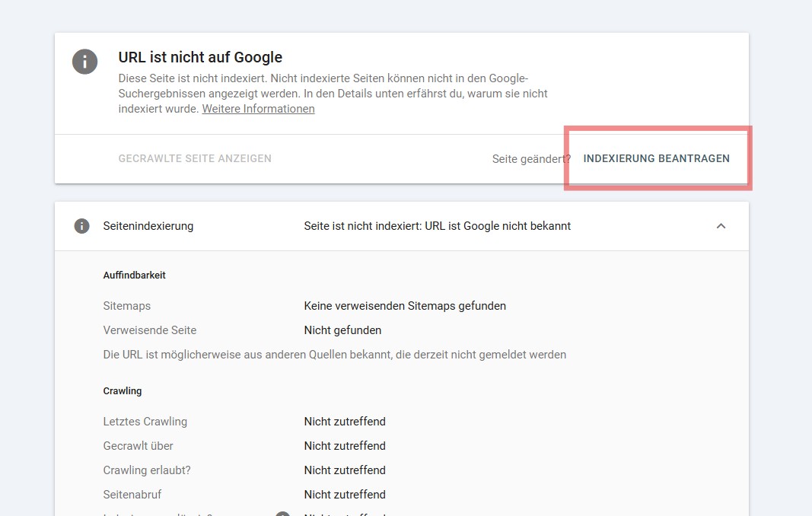
Task: Click 'Nicht zutreffend' value for Crawling erlaubt?
Action: pyautogui.click(x=345, y=470)
